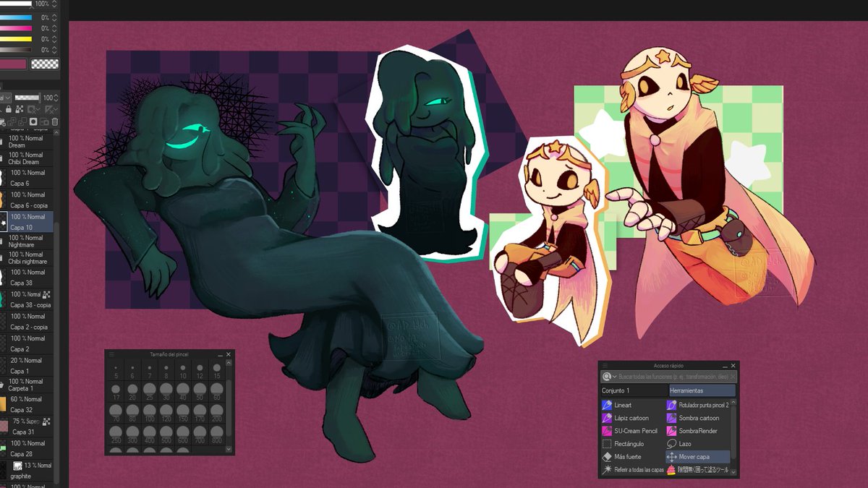Select the Carpeta 1 folder
This screenshot has height=488, width=868.
coord(27,385)
